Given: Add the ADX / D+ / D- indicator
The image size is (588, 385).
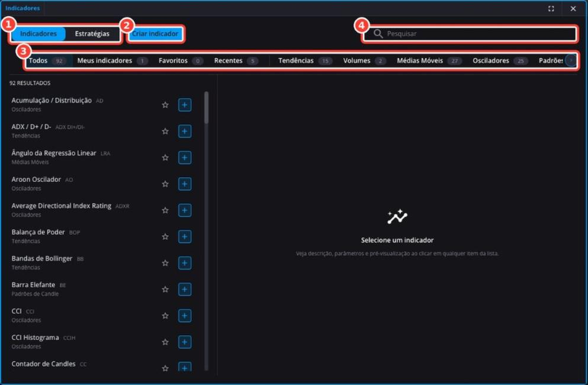Looking at the screenshot, I should [185, 131].
